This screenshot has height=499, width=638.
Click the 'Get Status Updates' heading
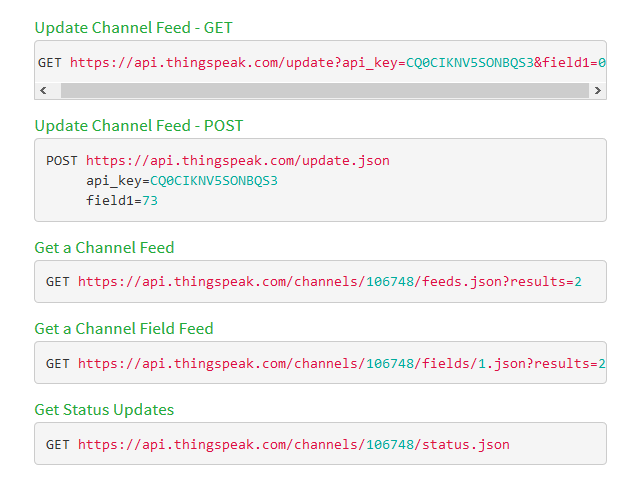point(104,409)
